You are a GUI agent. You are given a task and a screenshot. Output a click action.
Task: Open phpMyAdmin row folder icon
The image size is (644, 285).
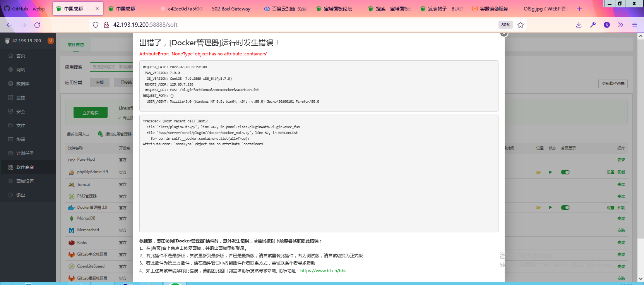pos(538,172)
